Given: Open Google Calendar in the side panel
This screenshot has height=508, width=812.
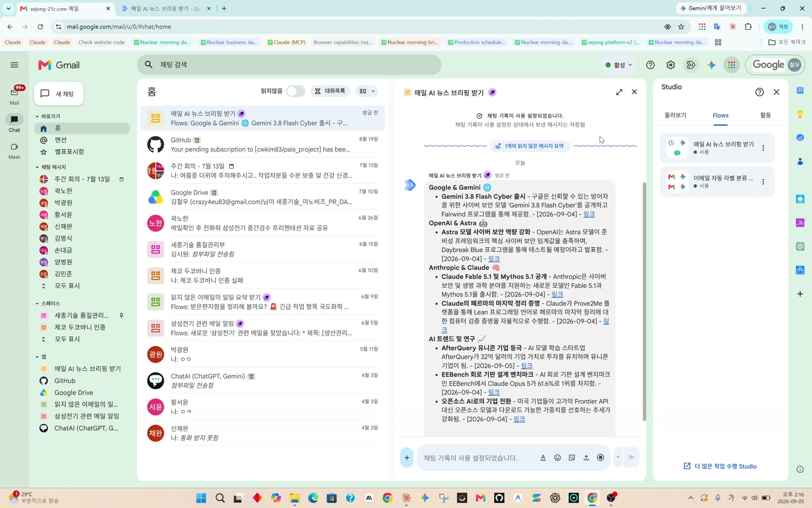Looking at the screenshot, I should [800, 90].
